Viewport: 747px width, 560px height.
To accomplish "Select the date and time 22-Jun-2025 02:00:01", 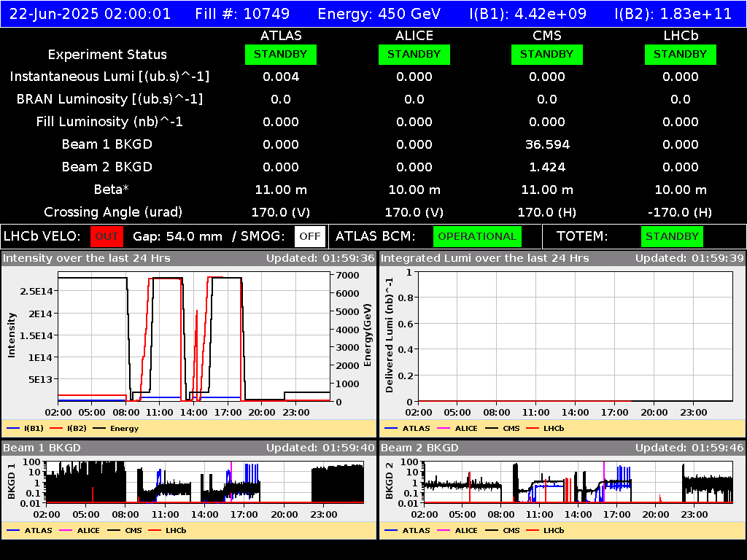I will click(x=90, y=14).
